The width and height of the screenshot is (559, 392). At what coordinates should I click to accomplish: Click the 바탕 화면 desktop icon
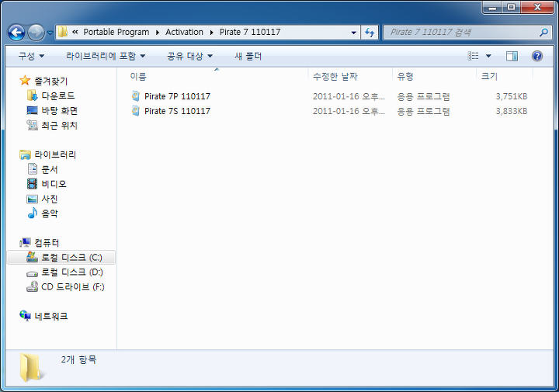pyautogui.click(x=32, y=110)
